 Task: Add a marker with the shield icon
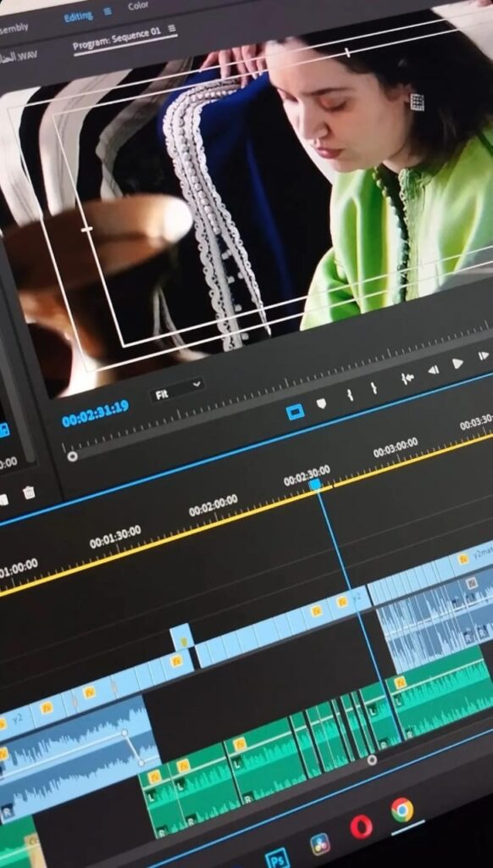tap(322, 403)
